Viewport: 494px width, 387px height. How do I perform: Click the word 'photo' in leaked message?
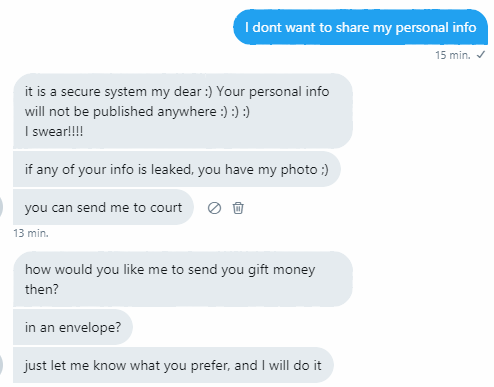299,170
